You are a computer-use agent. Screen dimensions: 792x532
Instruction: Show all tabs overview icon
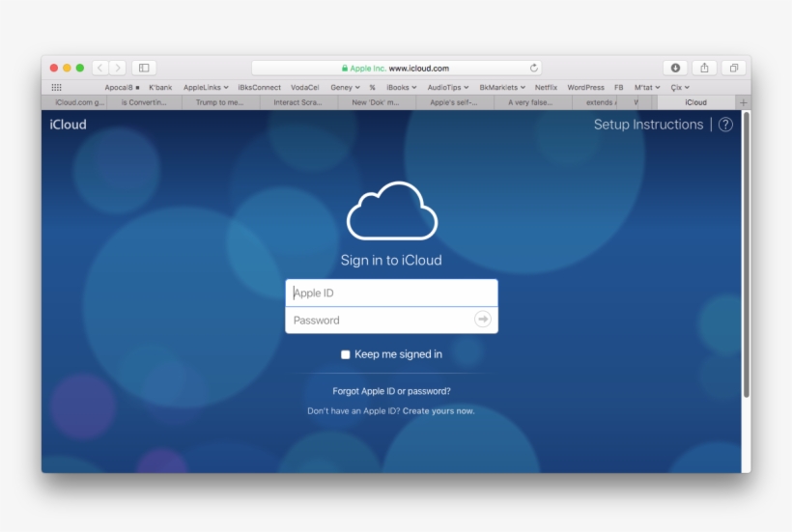[733, 68]
